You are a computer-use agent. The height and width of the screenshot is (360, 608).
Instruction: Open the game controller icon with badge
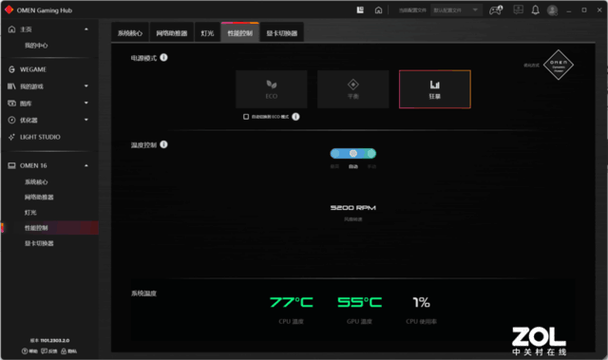496,10
